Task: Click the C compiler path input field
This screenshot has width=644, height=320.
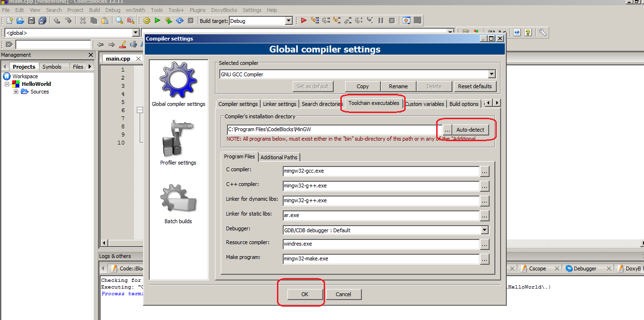Action: point(381,171)
